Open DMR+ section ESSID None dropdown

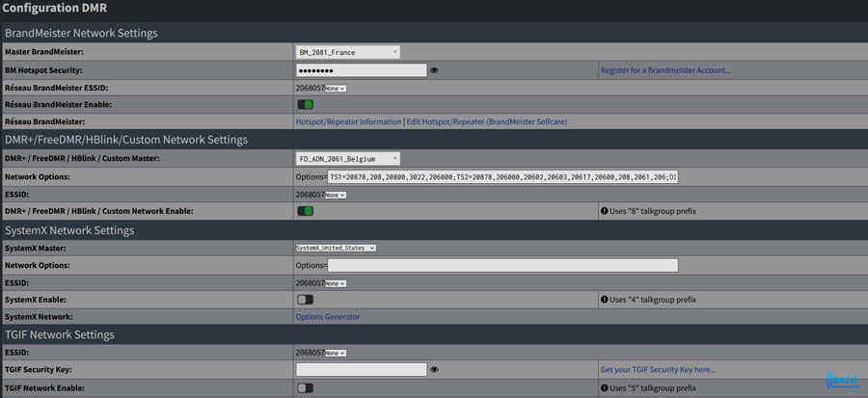[336, 195]
